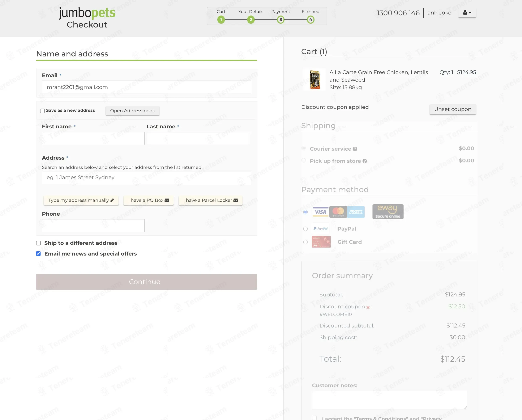522x420 pixels.
Task: Show Courier service help tooltip icon
Action: (355, 149)
